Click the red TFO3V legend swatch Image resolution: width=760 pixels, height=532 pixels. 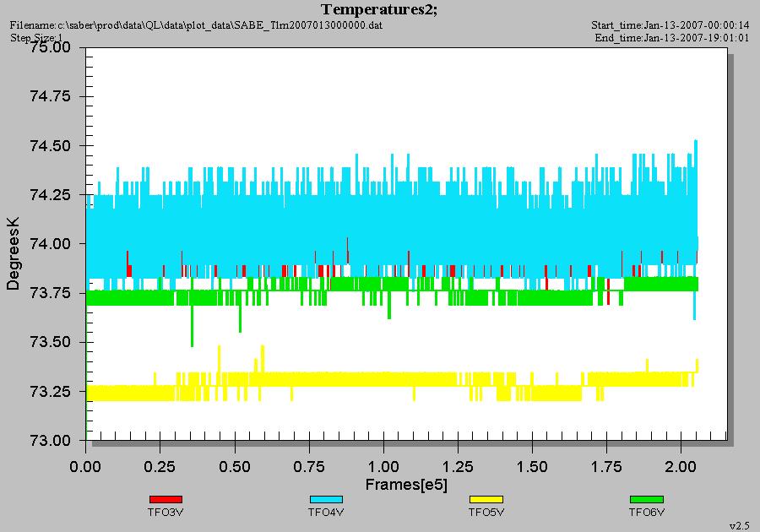[166, 499]
